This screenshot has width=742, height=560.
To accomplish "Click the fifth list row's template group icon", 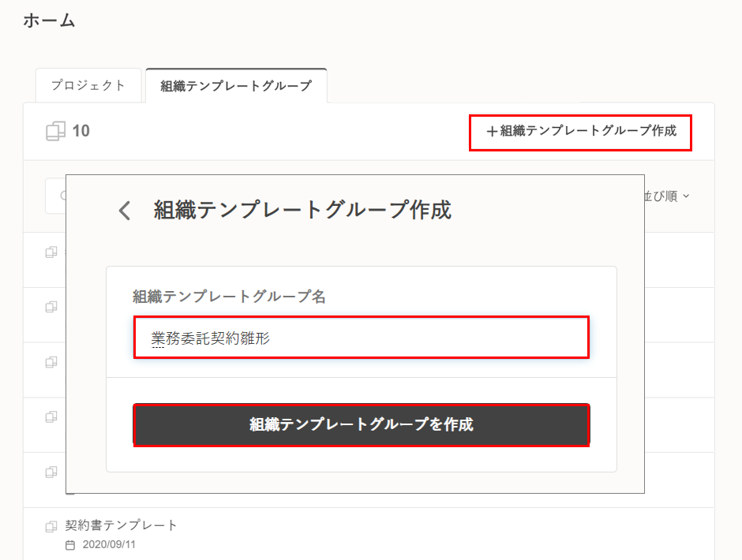I will pyautogui.click(x=51, y=471).
